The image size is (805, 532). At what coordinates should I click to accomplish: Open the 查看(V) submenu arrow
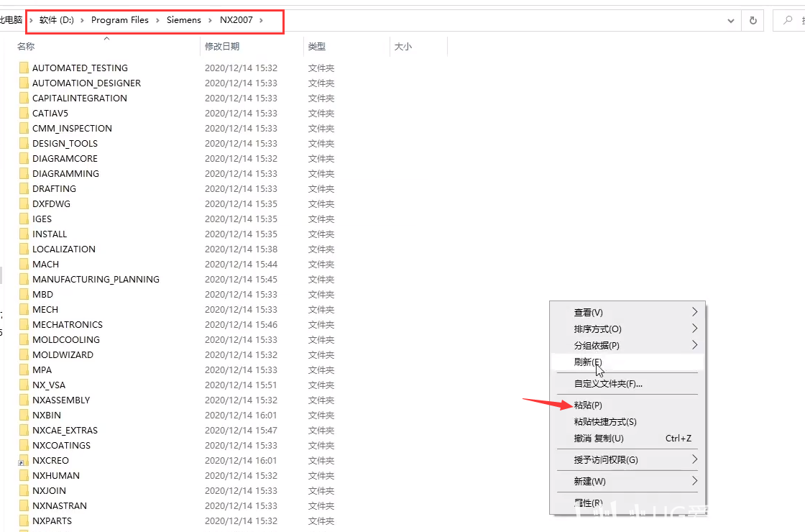click(x=694, y=312)
